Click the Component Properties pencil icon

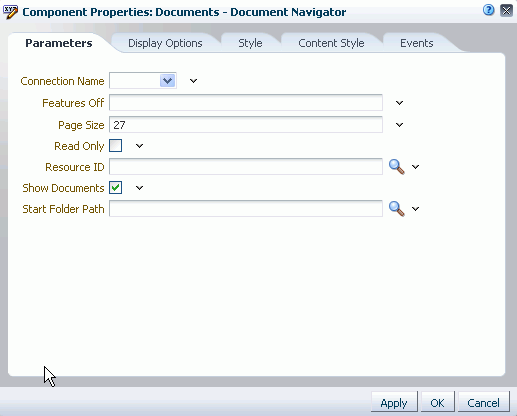tap(10, 12)
